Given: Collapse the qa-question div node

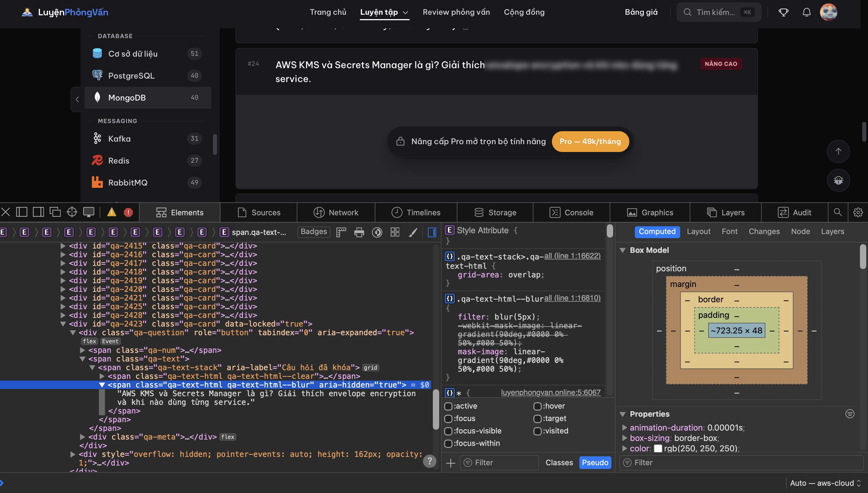Looking at the screenshot, I should coord(73,333).
